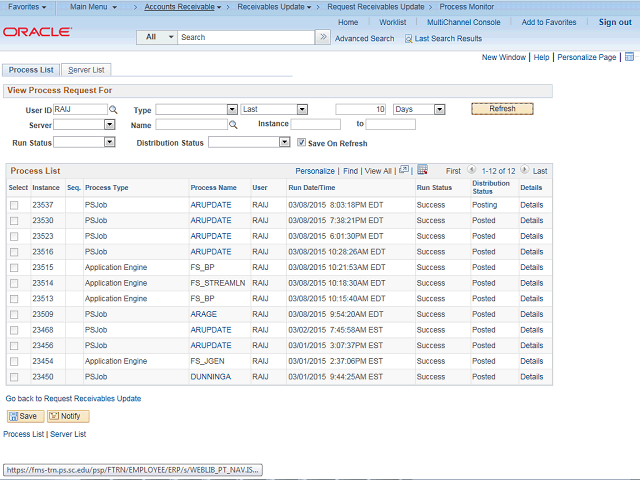This screenshot has width=640, height=480.
Task: Click the page info icon beside Personalize Page
Action: [x=628, y=58]
